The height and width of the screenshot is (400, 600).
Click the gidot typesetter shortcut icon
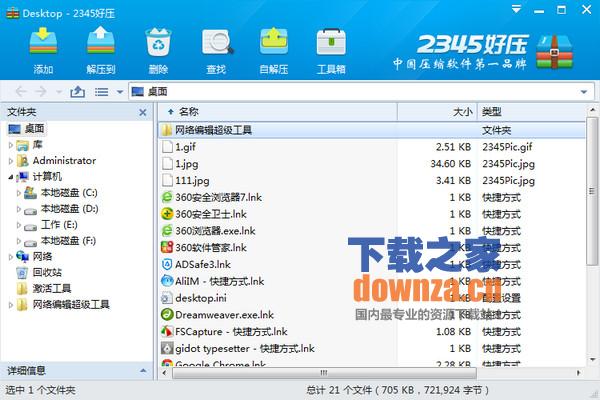coord(167,348)
